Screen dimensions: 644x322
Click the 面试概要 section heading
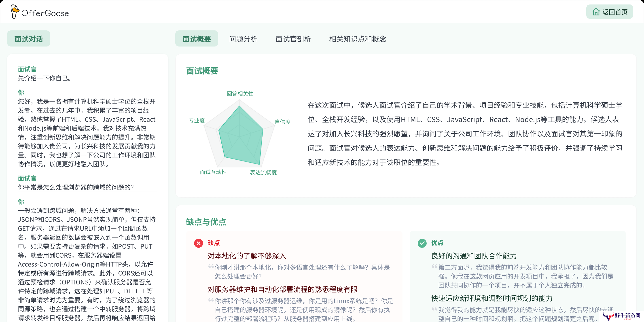tap(202, 71)
